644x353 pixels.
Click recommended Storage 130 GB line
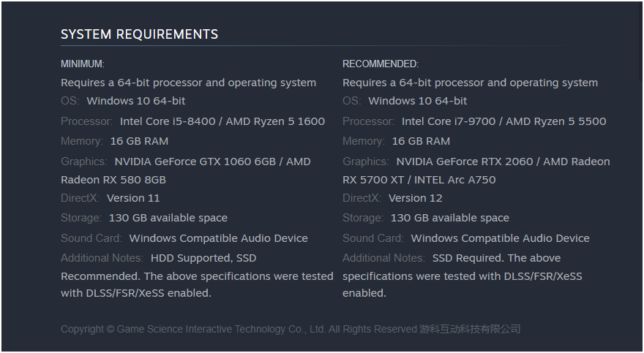425,218
